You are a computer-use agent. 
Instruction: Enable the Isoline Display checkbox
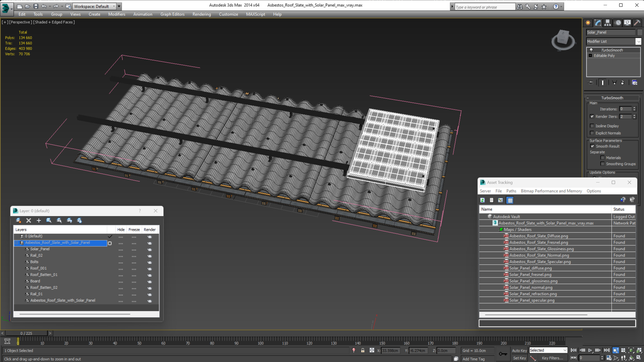[592, 126]
